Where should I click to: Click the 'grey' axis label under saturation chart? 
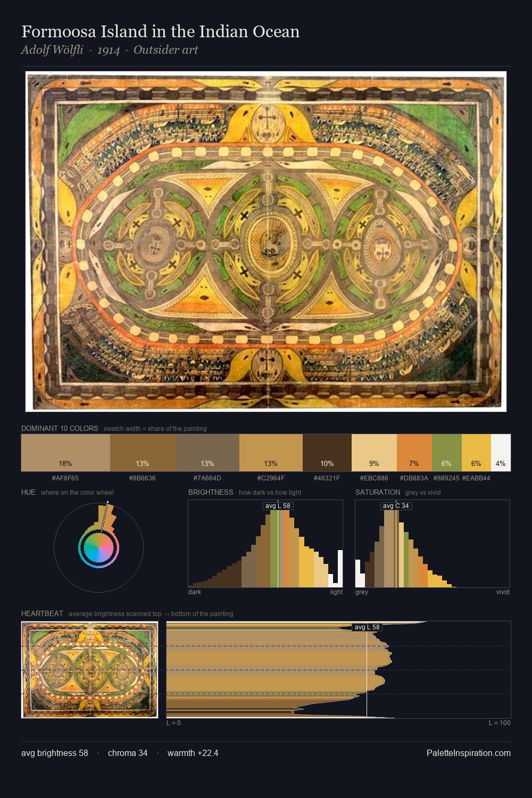click(x=362, y=592)
